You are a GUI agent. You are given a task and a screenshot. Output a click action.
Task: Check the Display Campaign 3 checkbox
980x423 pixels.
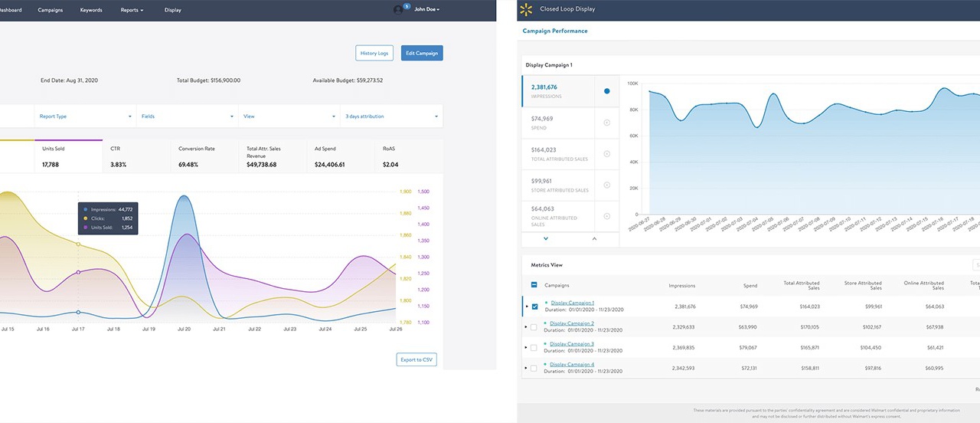[x=534, y=348]
